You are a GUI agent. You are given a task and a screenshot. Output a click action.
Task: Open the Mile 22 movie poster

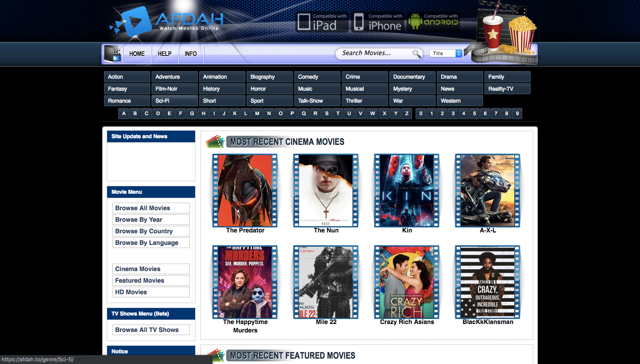tap(326, 282)
